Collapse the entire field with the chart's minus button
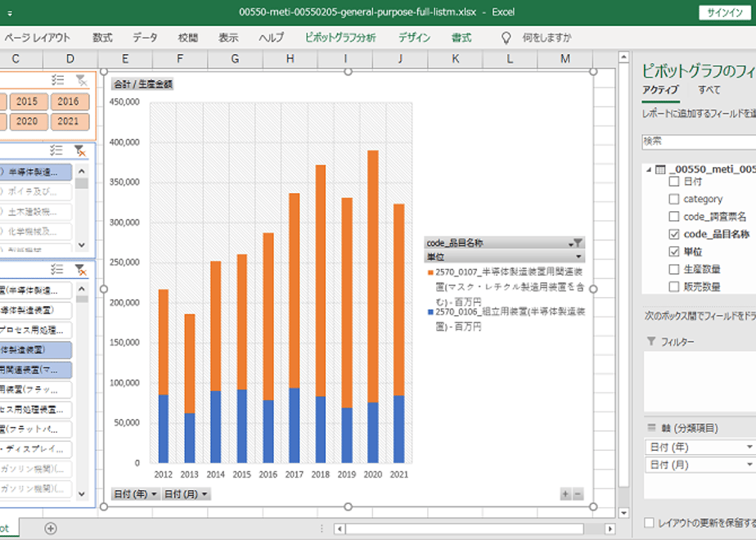Viewport: 756px width, 540px height. [578, 493]
